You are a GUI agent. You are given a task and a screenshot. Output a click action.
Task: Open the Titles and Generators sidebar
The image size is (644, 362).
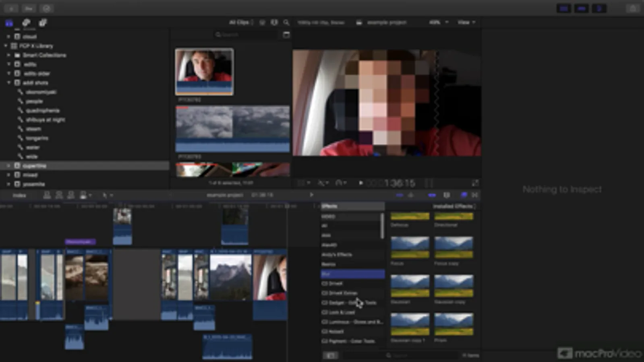tap(43, 23)
